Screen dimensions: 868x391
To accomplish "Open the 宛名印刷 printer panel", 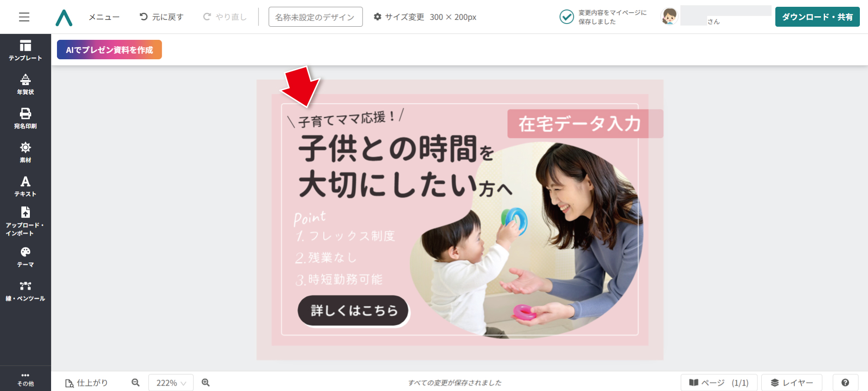I will click(25, 119).
